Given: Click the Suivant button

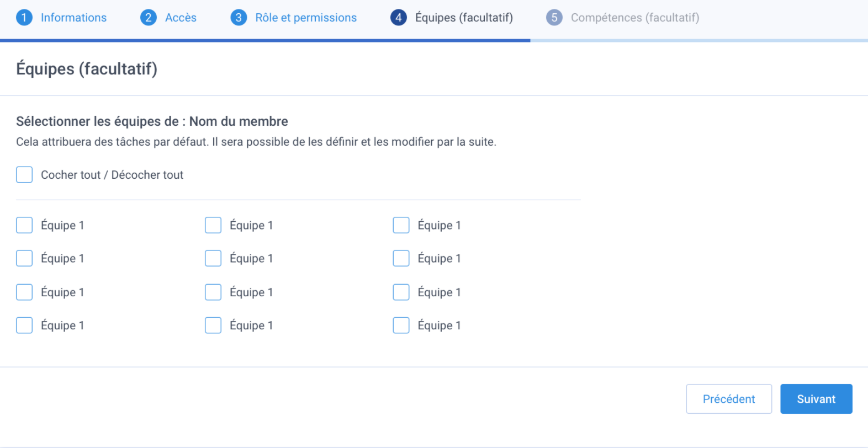Looking at the screenshot, I should [x=816, y=399].
